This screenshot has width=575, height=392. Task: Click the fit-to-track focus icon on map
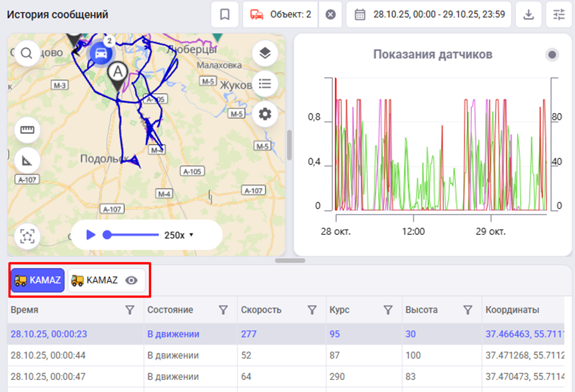[27, 236]
